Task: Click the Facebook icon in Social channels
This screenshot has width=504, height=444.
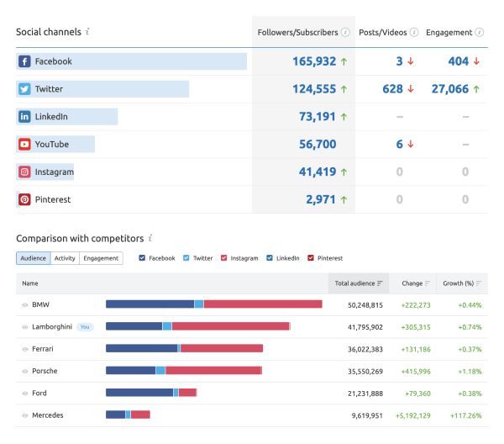Action: coord(24,61)
